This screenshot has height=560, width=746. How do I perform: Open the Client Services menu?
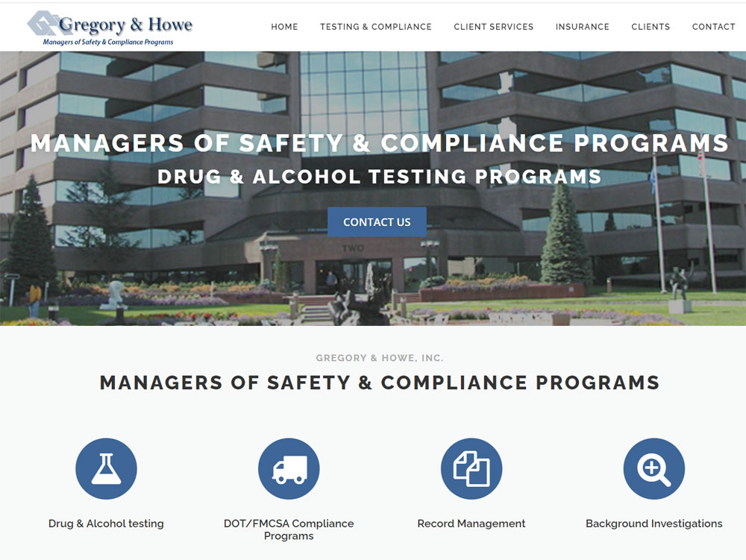click(x=494, y=27)
